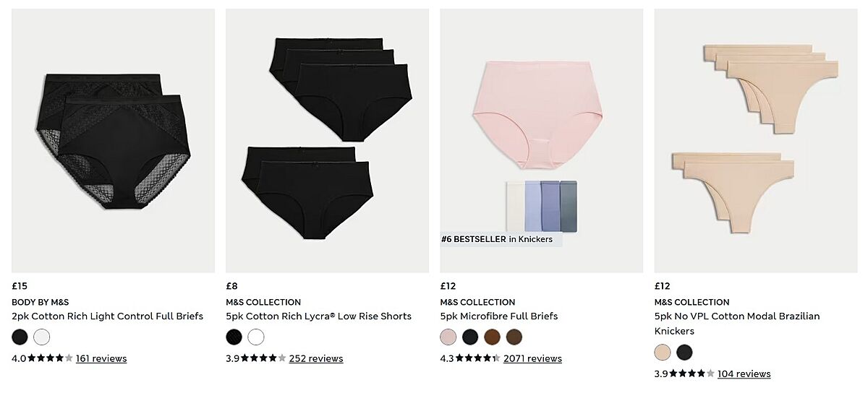Choose beige swatch for Brazilian Knickers

tap(663, 352)
